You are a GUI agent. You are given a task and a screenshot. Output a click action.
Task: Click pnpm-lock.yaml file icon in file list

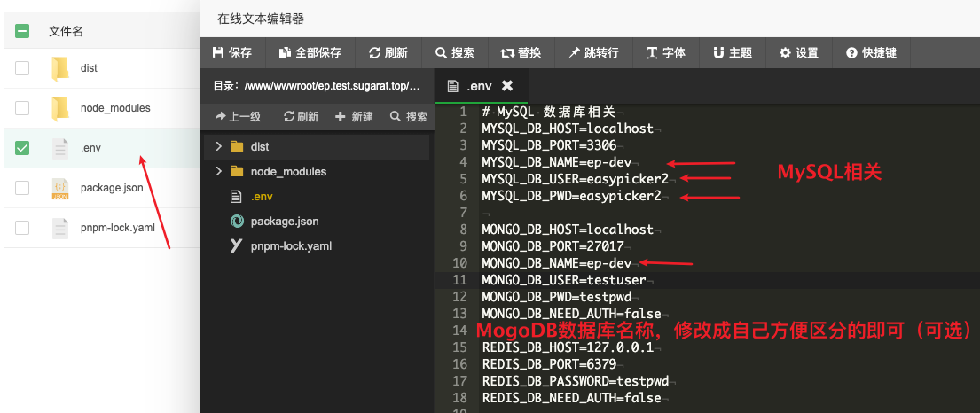tap(60, 229)
